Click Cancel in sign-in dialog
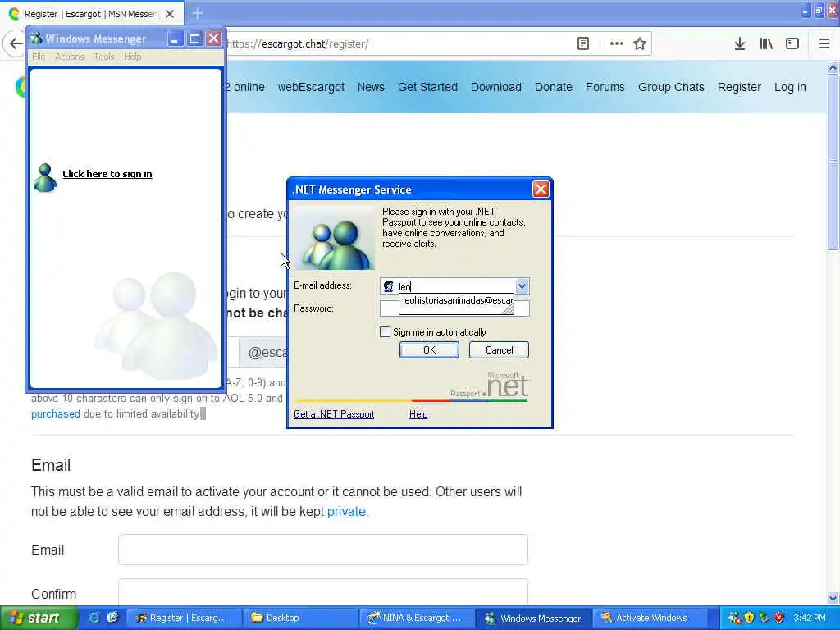This screenshot has height=630, width=840. 499,349
